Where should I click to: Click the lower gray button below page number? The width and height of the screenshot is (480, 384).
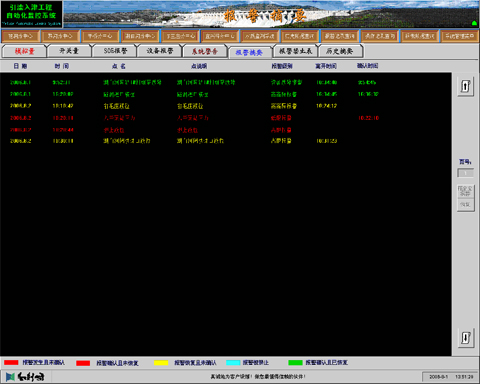[x=465, y=204]
